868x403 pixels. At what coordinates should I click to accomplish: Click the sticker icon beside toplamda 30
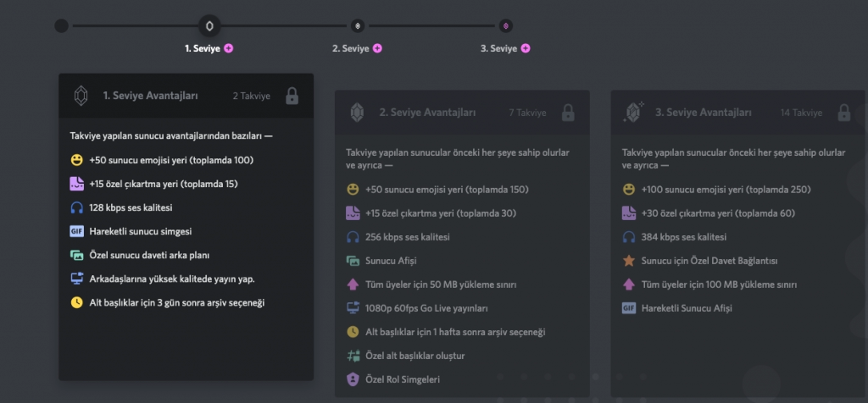click(353, 213)
